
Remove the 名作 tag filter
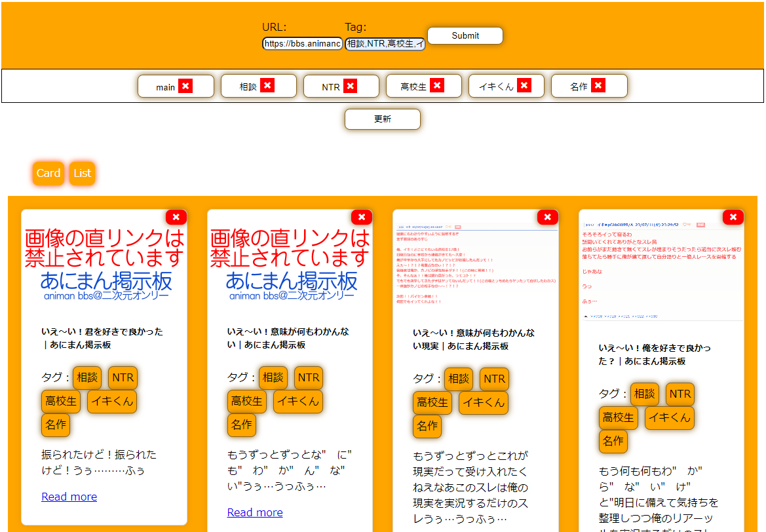click(598, 86)
